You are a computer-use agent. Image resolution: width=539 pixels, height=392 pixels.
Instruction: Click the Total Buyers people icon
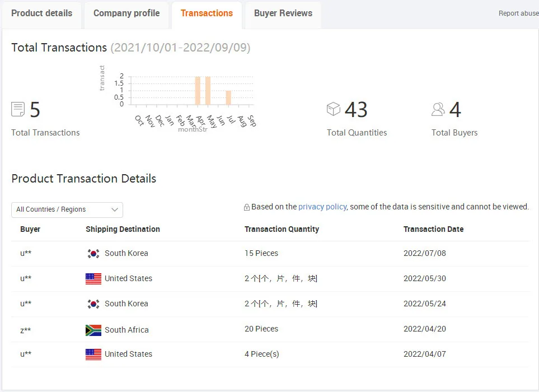coord(438,109)
